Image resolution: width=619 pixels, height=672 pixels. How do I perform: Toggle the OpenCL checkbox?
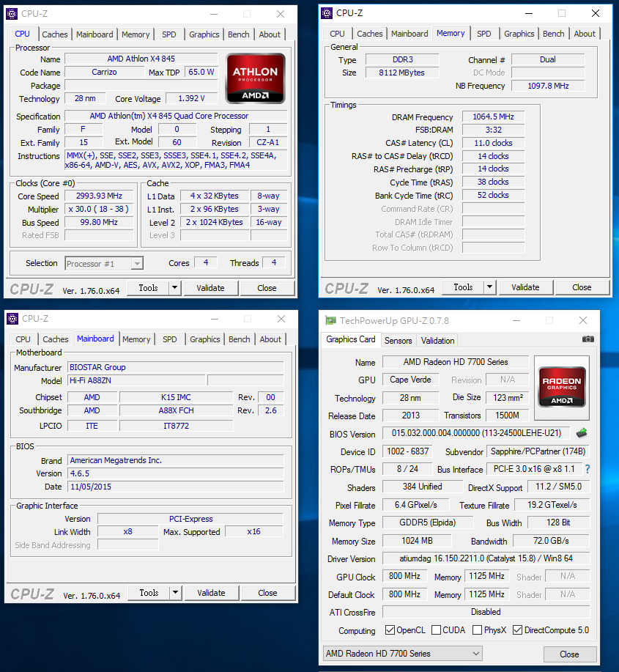point(390,629)
